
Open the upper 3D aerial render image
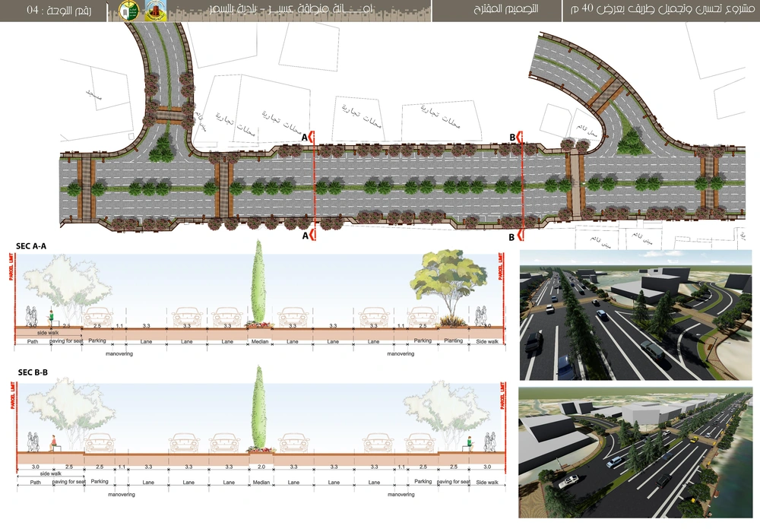[x=635, y=315]
